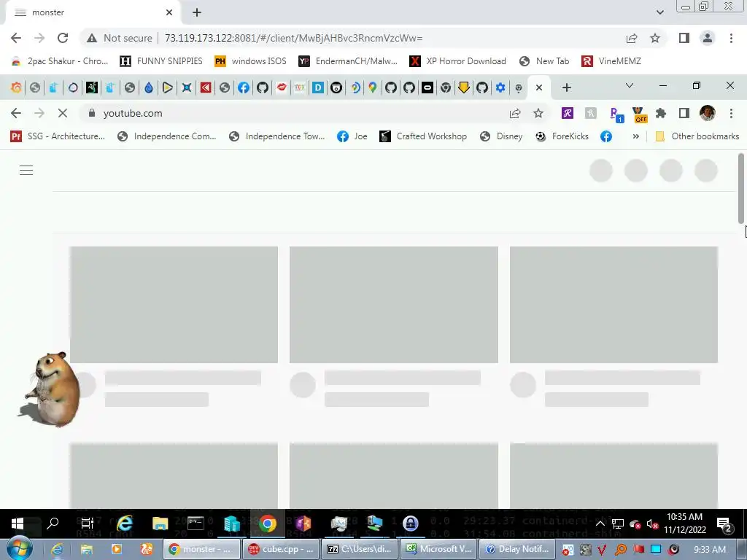This screenshot has height=560, width=747.
Task: Open the XP Horror Download bookmark
Action: (458, 61)
